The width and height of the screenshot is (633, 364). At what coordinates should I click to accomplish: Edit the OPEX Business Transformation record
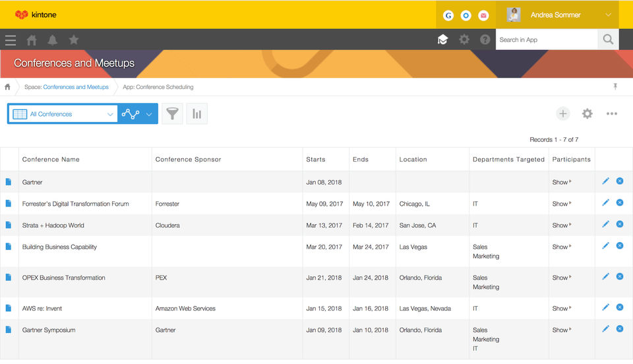tap(605, 276)
